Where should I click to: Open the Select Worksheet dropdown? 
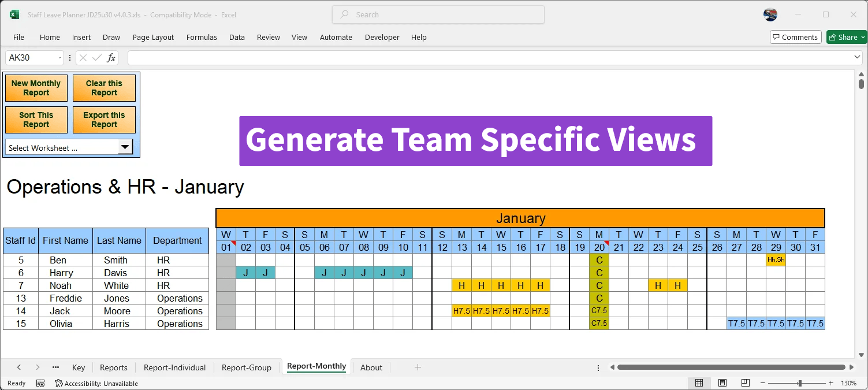(x=125, y=147)
